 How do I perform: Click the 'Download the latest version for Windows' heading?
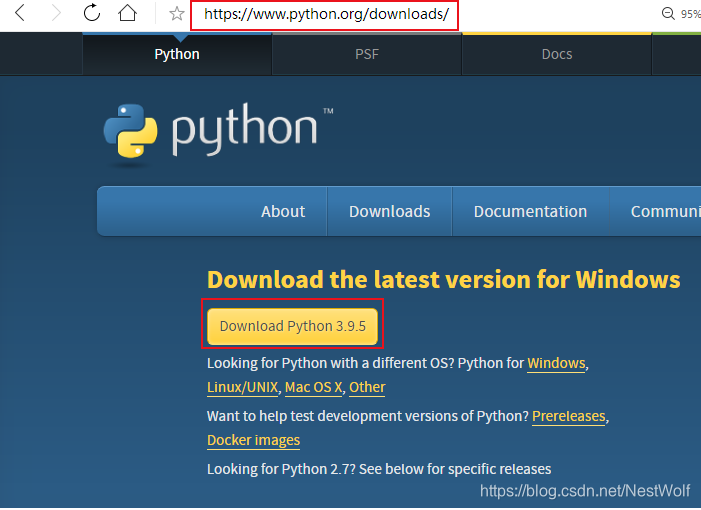[443, 280]
